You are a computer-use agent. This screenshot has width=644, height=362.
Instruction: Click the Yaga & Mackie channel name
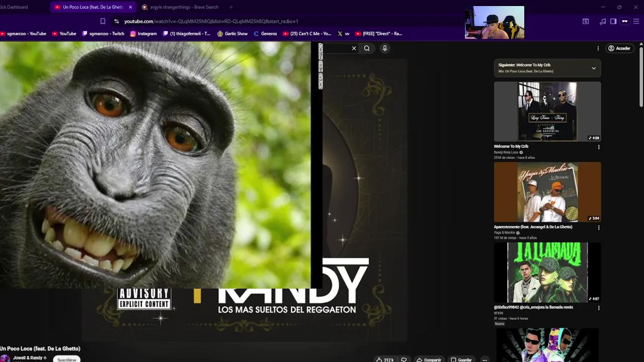click(x=505, y=233)
